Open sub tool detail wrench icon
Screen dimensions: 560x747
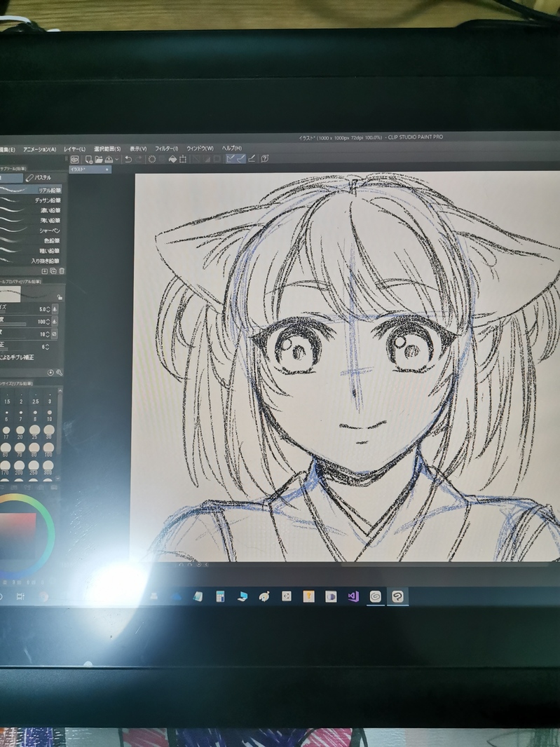(x=59, y=373)
